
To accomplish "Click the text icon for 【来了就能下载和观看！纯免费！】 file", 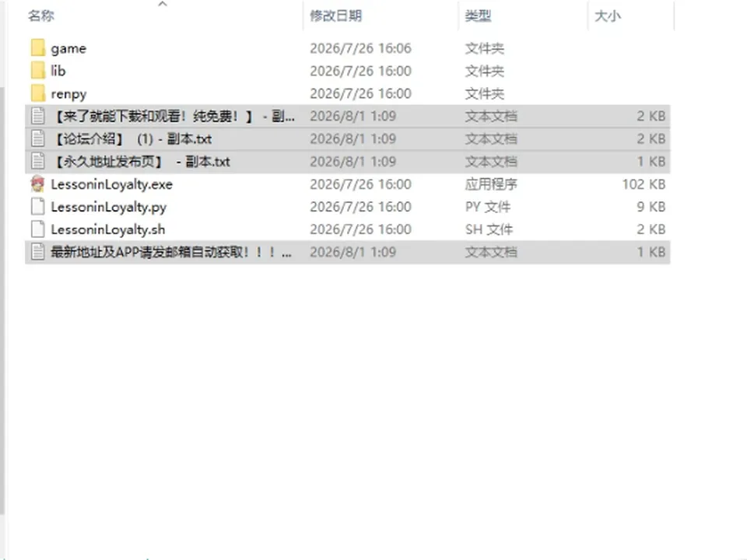I will [x=37, y=116].
